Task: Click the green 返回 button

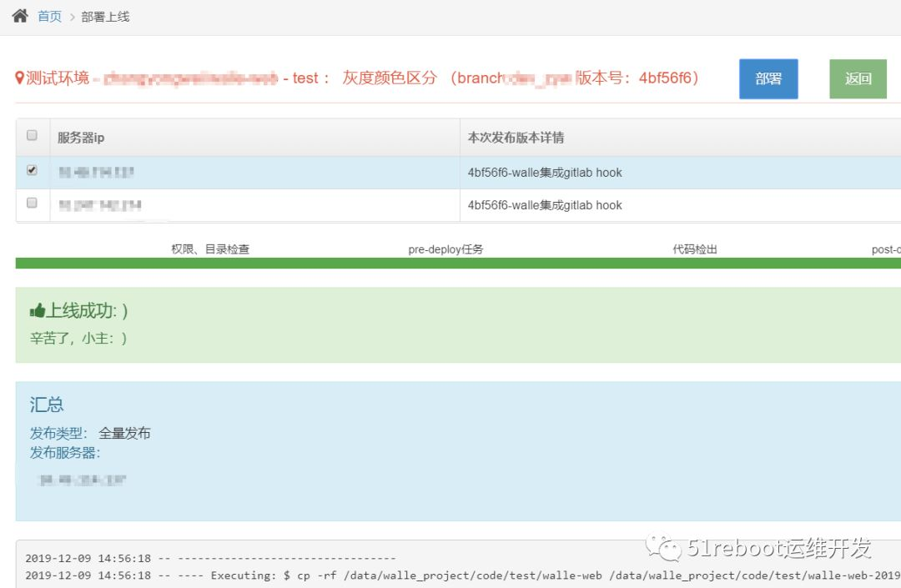Action: point(858,78)
